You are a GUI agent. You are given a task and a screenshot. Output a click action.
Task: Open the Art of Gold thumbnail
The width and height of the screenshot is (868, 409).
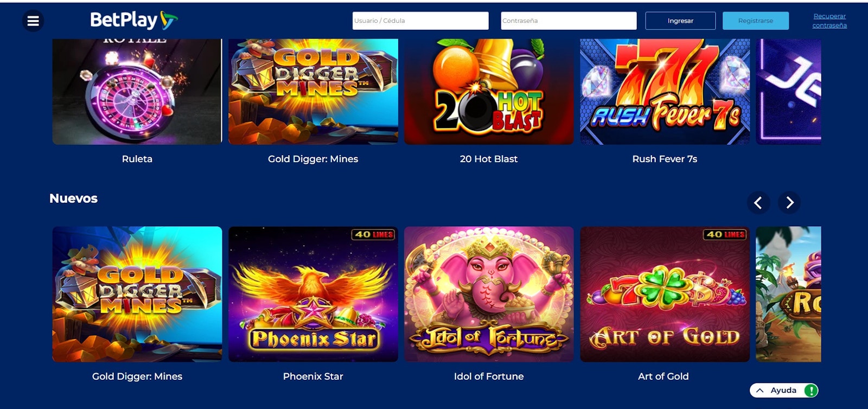pyautogui.click(x=665, y=294)
